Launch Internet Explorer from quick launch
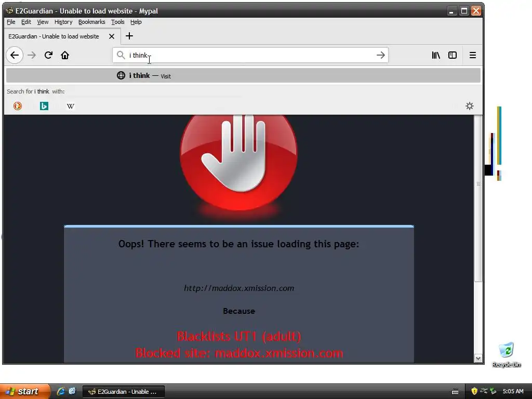 (x=61, y=391)
